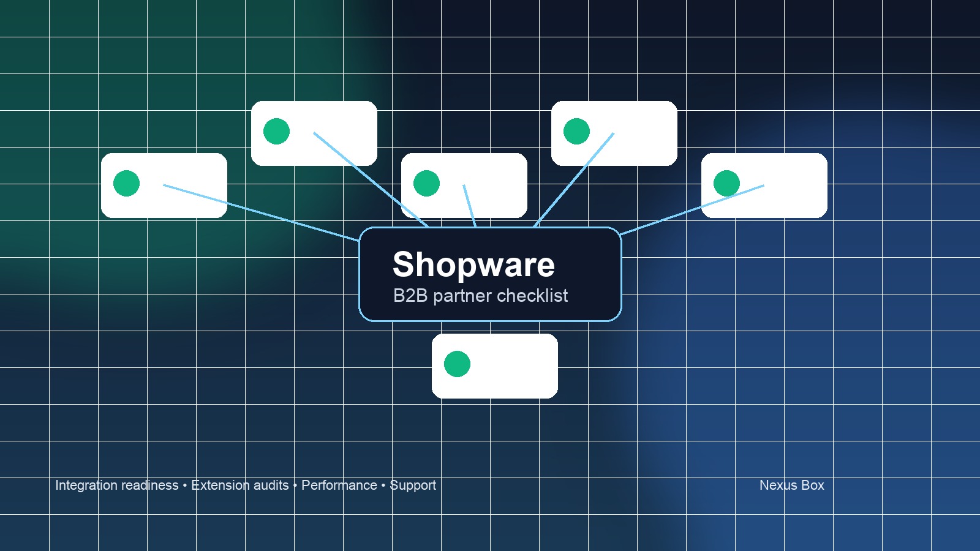Click the "Shopware" title text
980x551 pixels.
click(x=473, y=264)
